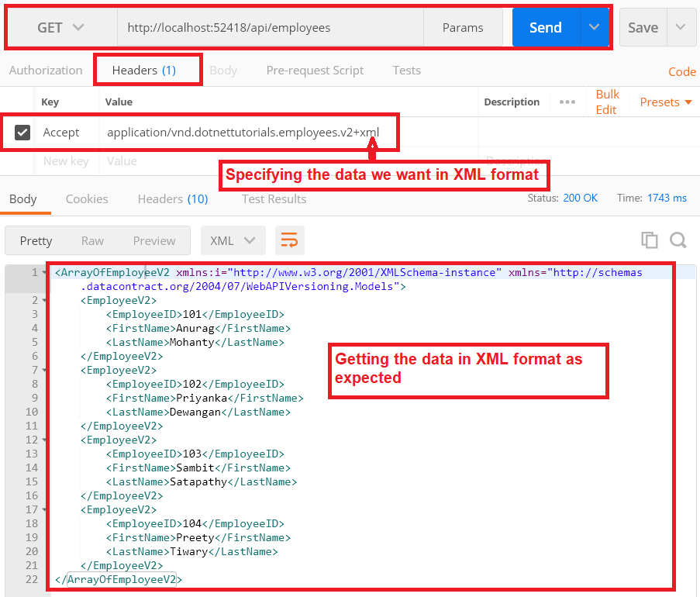The width and height of the screenshot is (700, 597).
Task: Click the FirstName Anurag line
Action: [198, 328]
